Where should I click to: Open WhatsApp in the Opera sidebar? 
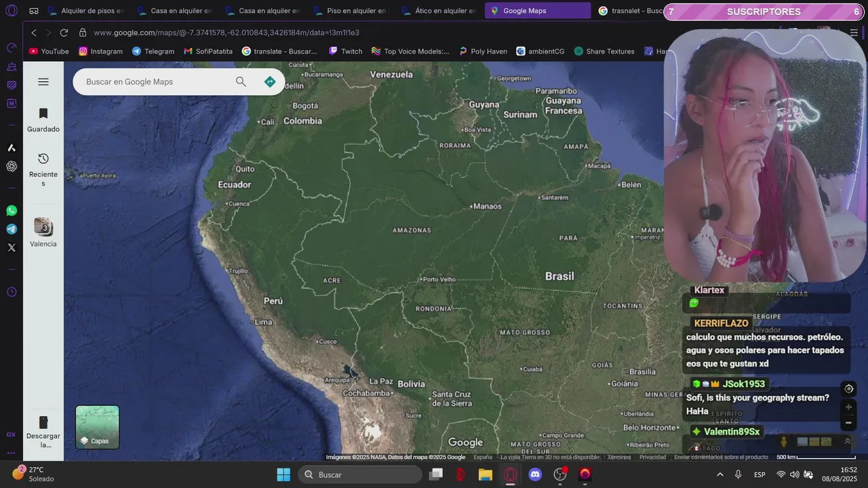(x=12, y=211)
